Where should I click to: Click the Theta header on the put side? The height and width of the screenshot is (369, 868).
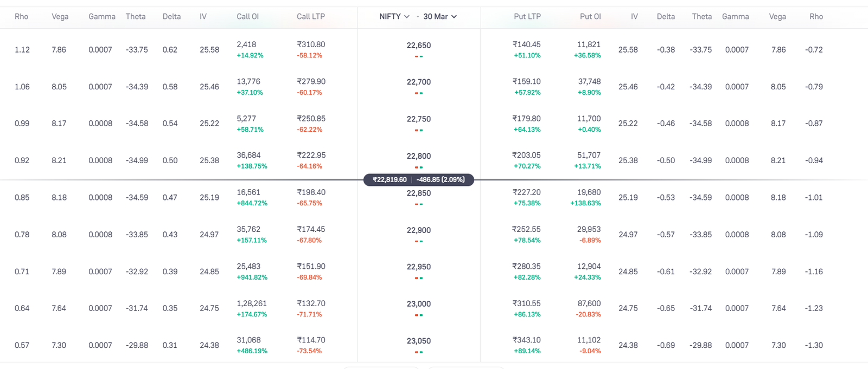701,16
